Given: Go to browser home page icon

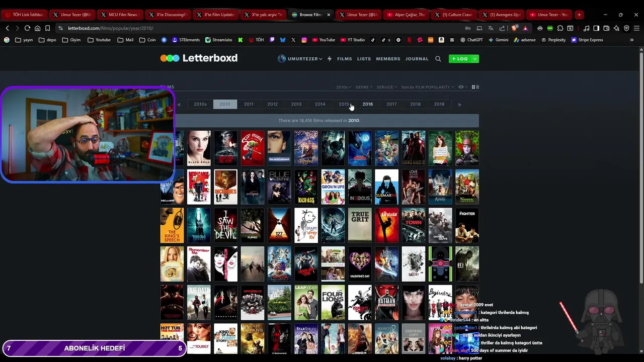Looking at the screenshot, I should tap(37, 28).
